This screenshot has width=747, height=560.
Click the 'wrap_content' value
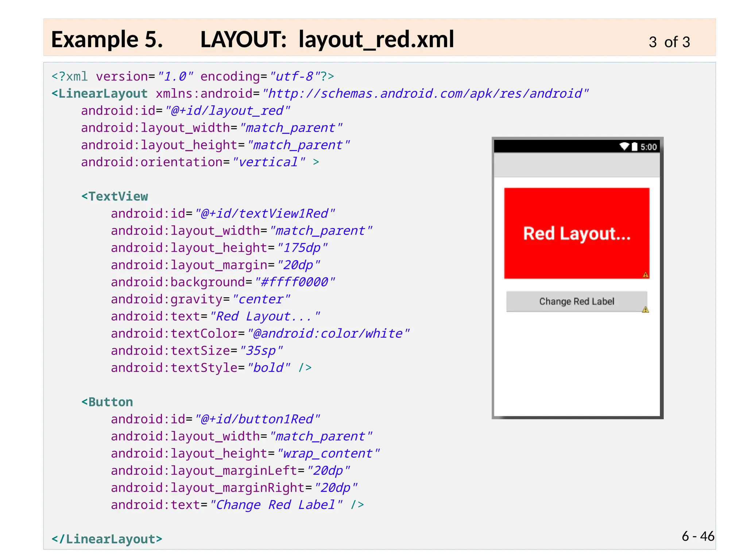328,453
